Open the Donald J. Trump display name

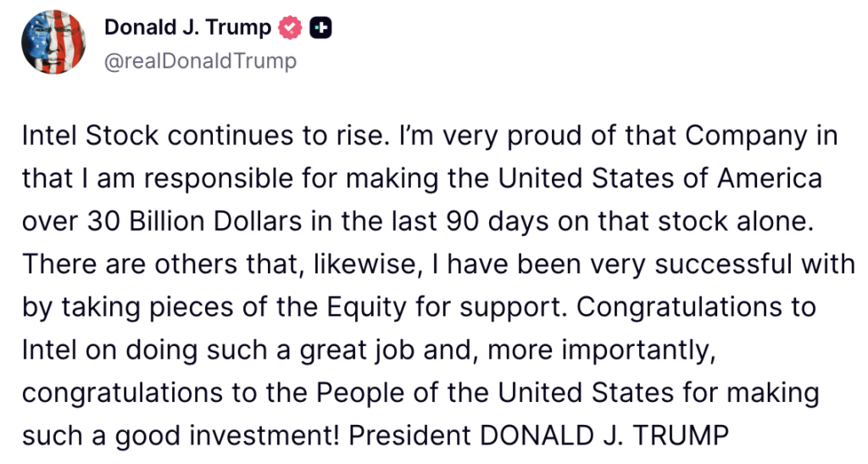coord(186,28)
